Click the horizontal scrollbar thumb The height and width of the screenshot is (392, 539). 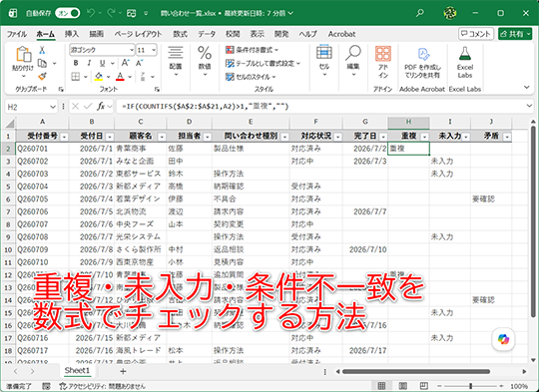click(x=416, y=372)
